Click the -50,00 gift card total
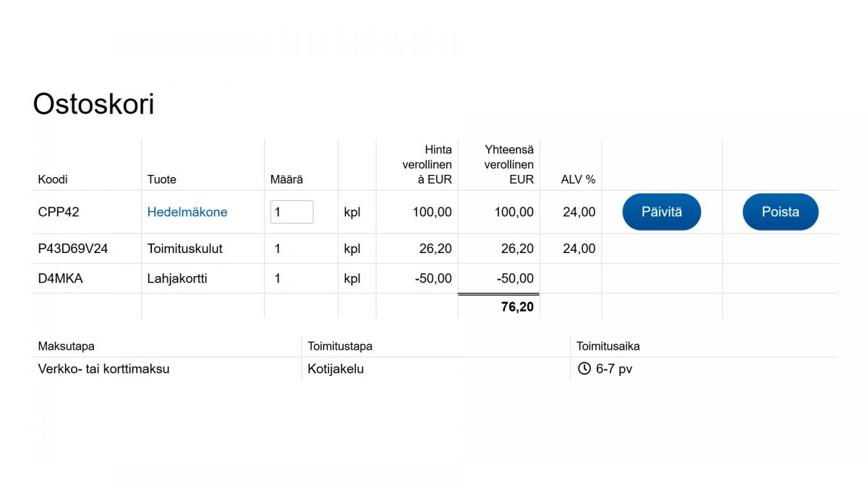The image size is (868, 488). pos(516,278)
